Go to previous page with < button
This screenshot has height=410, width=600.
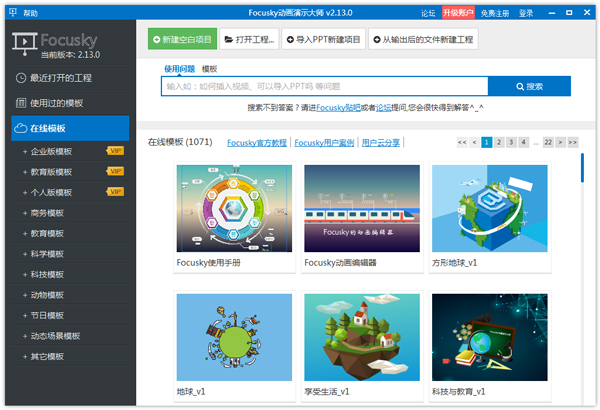coord(474,142)
